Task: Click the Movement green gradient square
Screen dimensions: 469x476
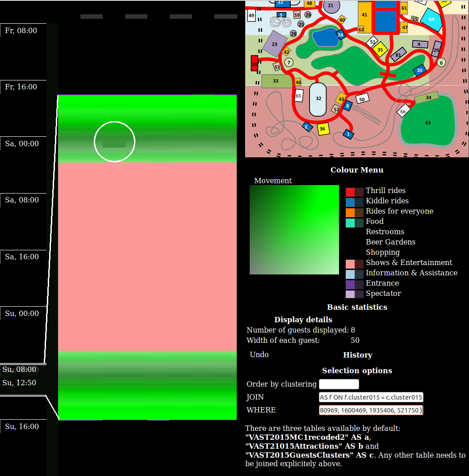Action: click(294, 230)
